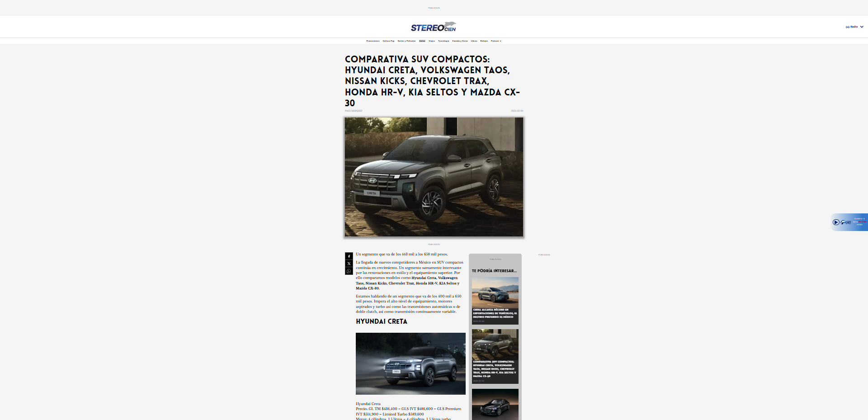868x420 pixels.
Task: Select the Autos menu item
Action: pos(422,41)
